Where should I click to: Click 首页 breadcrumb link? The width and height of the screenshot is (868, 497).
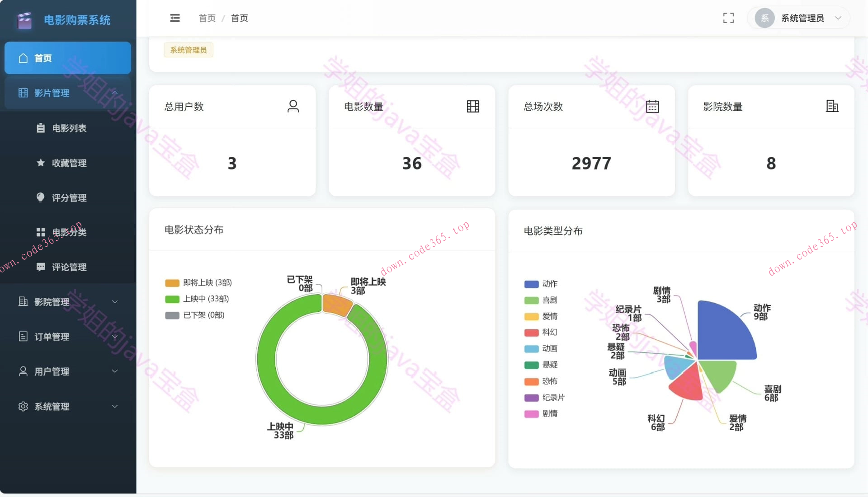(x=207, y=18)
